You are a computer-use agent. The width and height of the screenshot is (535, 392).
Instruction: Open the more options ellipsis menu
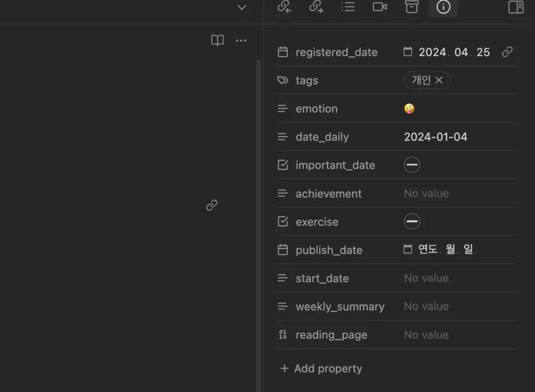(241, 41)
